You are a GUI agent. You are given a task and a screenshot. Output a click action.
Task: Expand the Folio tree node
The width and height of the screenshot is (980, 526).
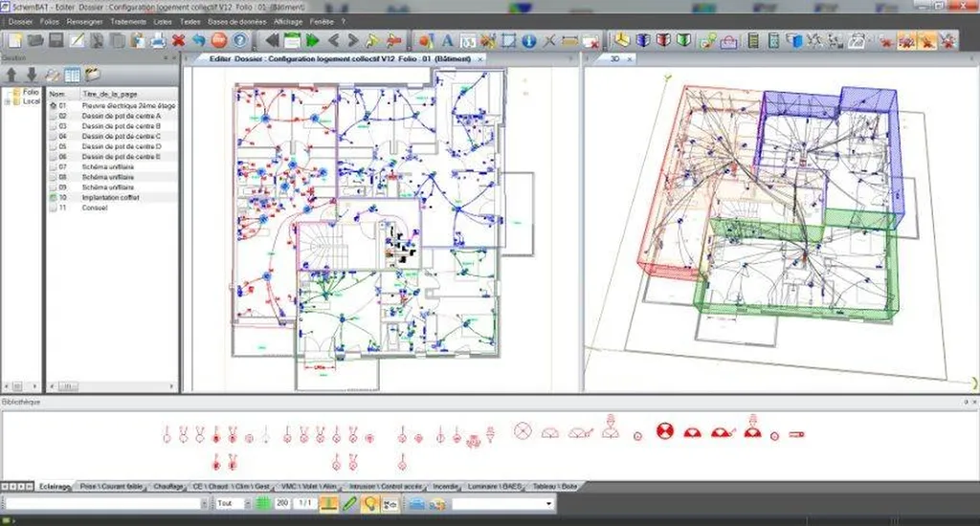coord(8,92)
